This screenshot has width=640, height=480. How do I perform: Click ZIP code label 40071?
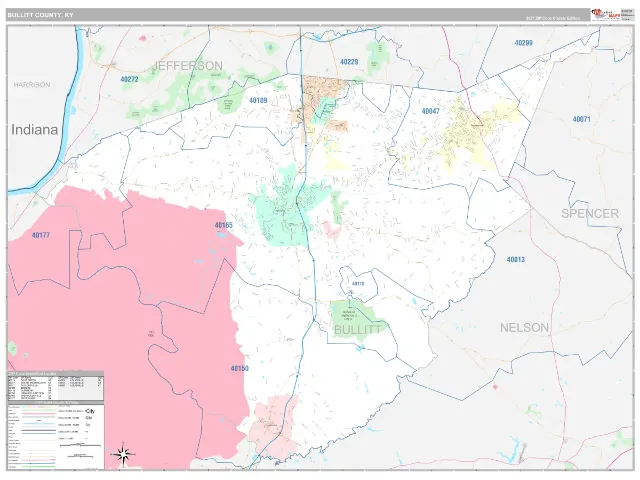click(x=581, y=119)
